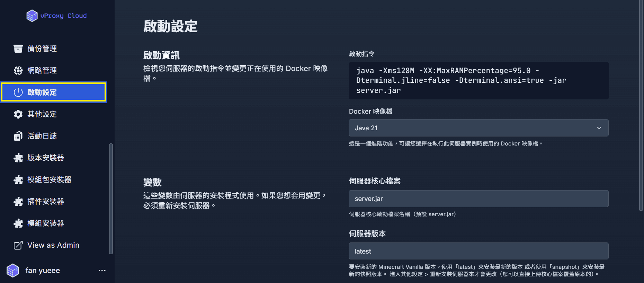Viewport: 644px width, 283px height.
Task: Click the 伺服器版本 latest input field
Action: [478, 251]
